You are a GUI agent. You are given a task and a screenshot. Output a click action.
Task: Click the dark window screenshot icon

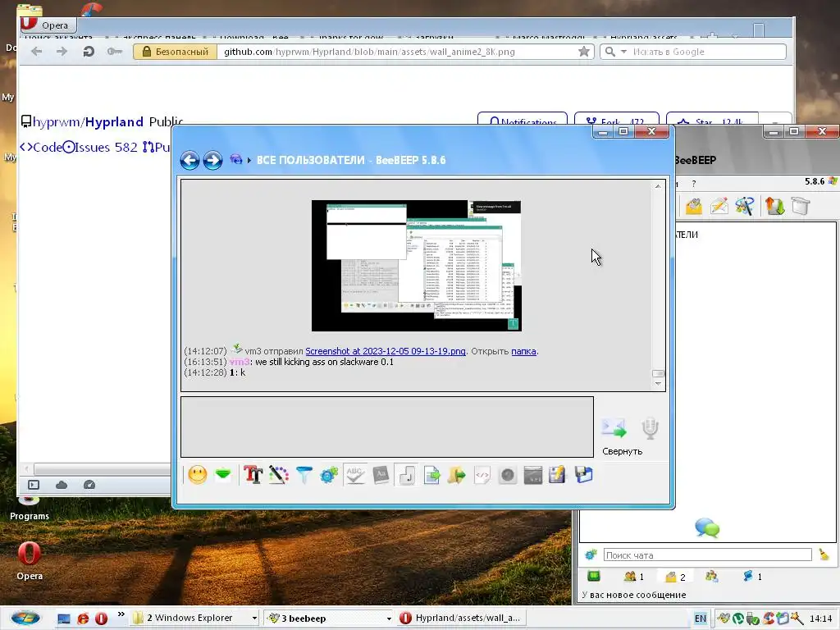point(533,475)
